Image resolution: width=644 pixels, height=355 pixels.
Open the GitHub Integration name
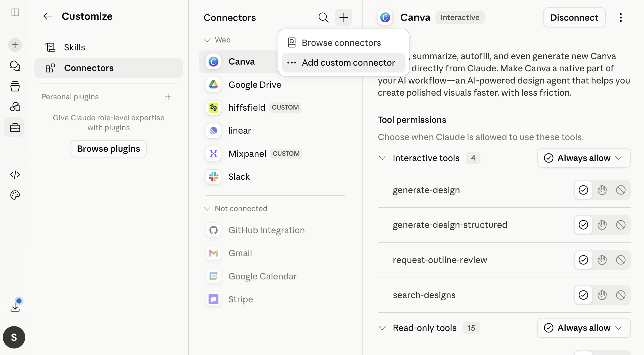(x=267, y=230)
